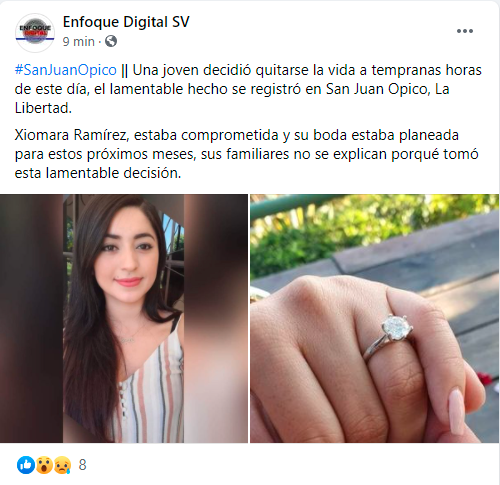The width and height of the screenshot is (500, 485).
Task: Click the Sad crying reaction icon
Action: [x=62, y=465]
